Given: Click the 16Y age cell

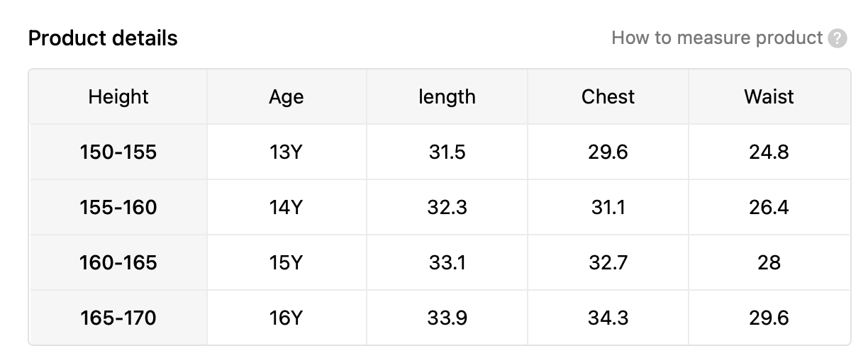Looking at the screenshot, I should [x=286, y=318].
